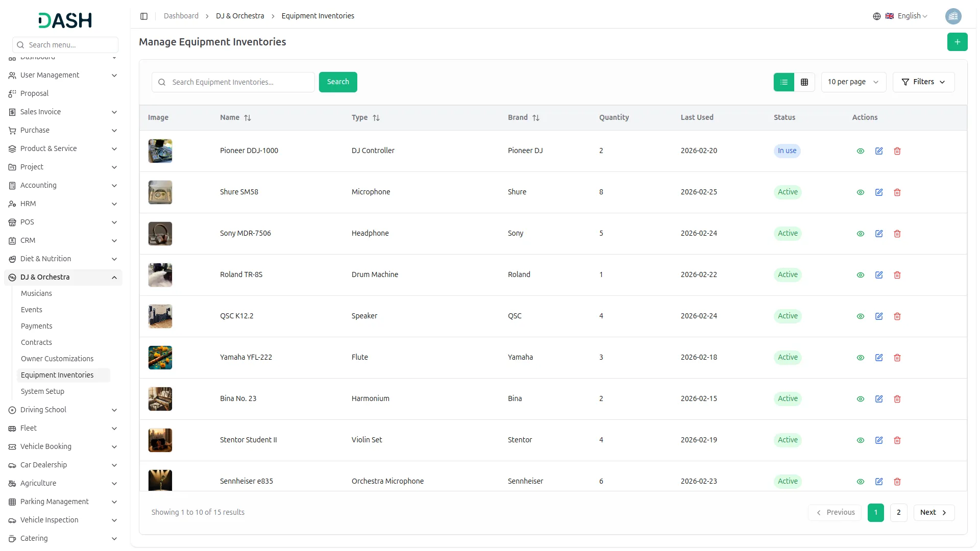
Task: Focus the Search Equipment Inventories field
Action: 240,82
